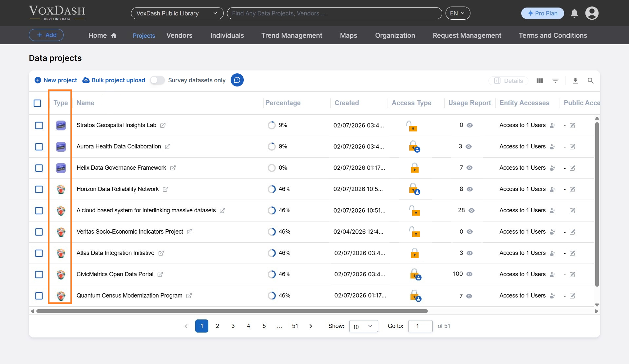
Task: Click the add-user icon for Stratos Geospatial row
Action: tap(552, 125)
